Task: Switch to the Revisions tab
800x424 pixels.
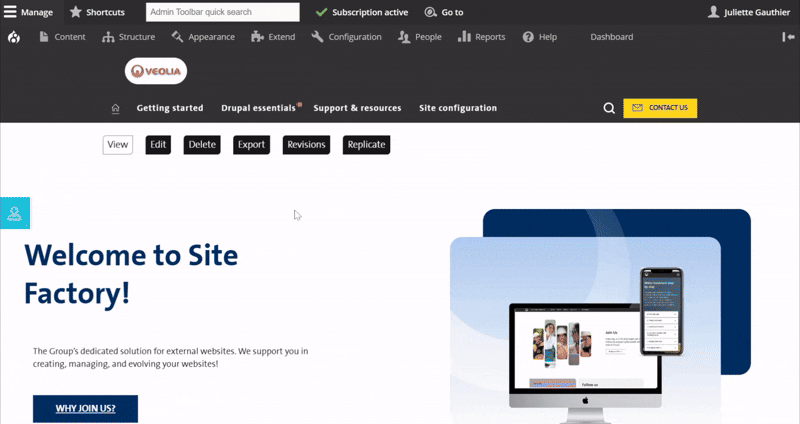Action: [x=306, y=145]
